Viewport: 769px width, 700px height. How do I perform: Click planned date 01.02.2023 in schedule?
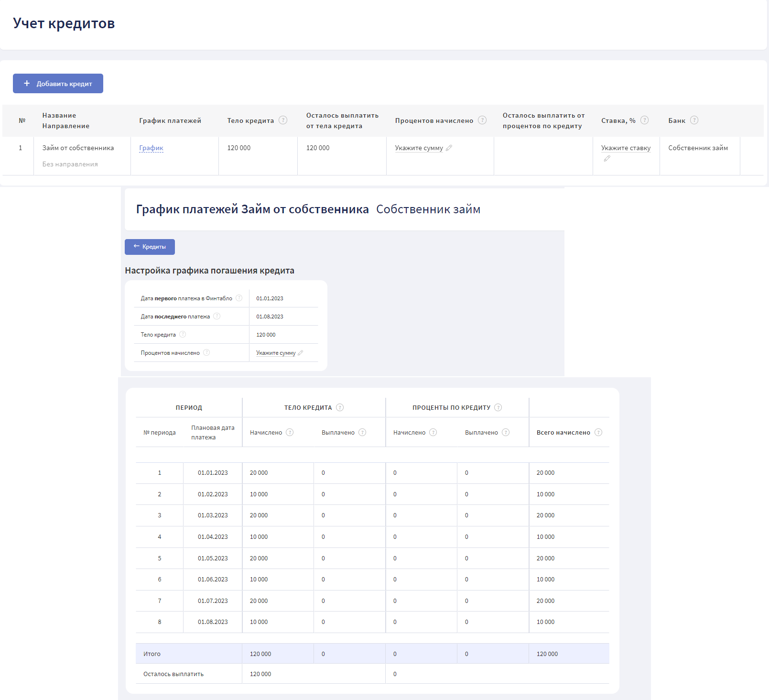click(213, 494)
